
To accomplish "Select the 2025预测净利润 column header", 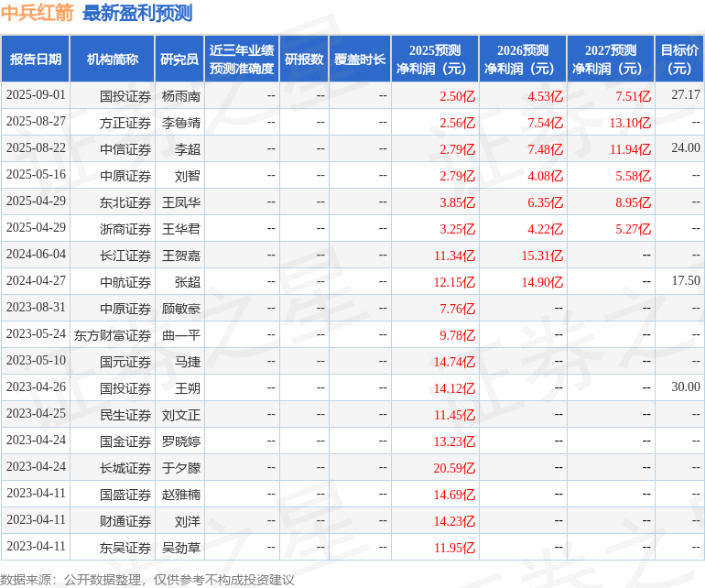I will (x=435, y=59).
